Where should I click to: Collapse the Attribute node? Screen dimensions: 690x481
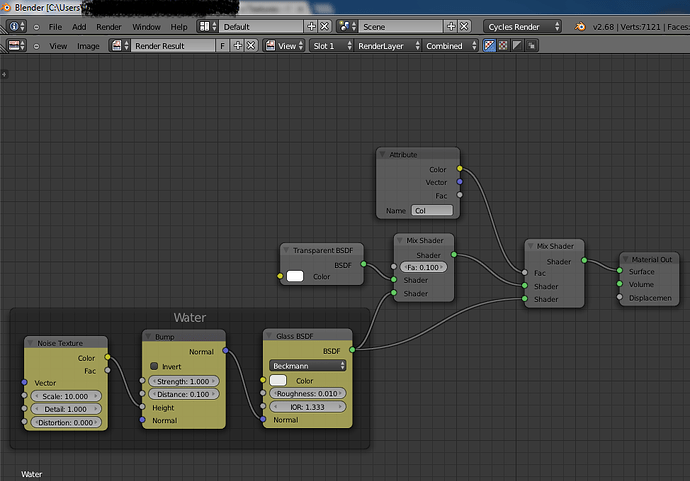[382, 154]
